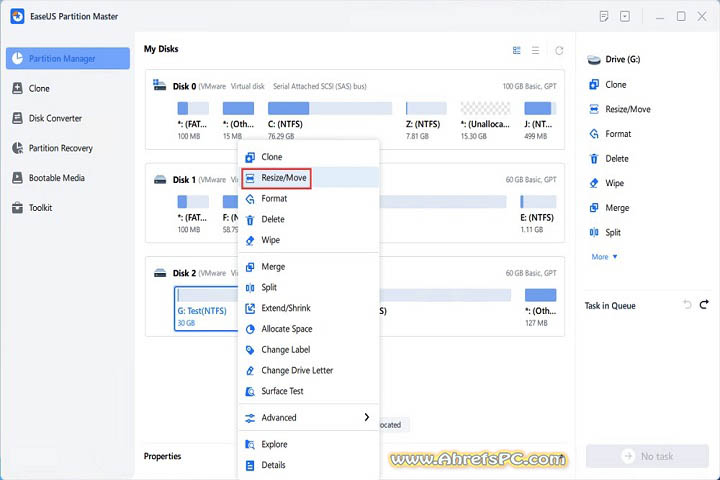Click the No task execute button

pyautogui.click(x=647, y=456)
